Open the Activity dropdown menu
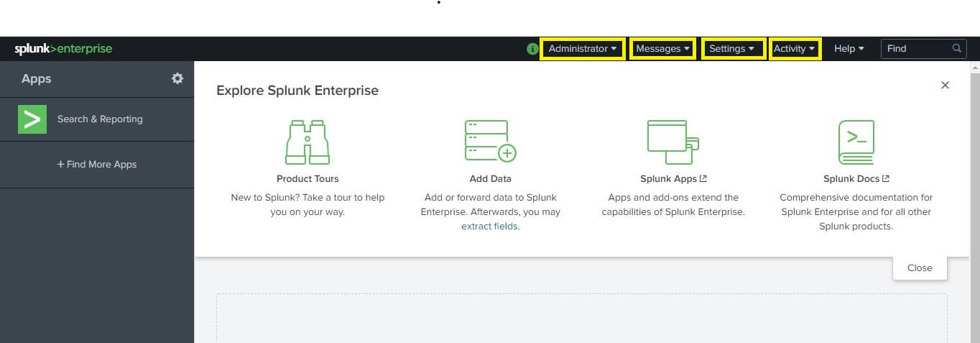 pyautogui.click(x=795, y=49)
